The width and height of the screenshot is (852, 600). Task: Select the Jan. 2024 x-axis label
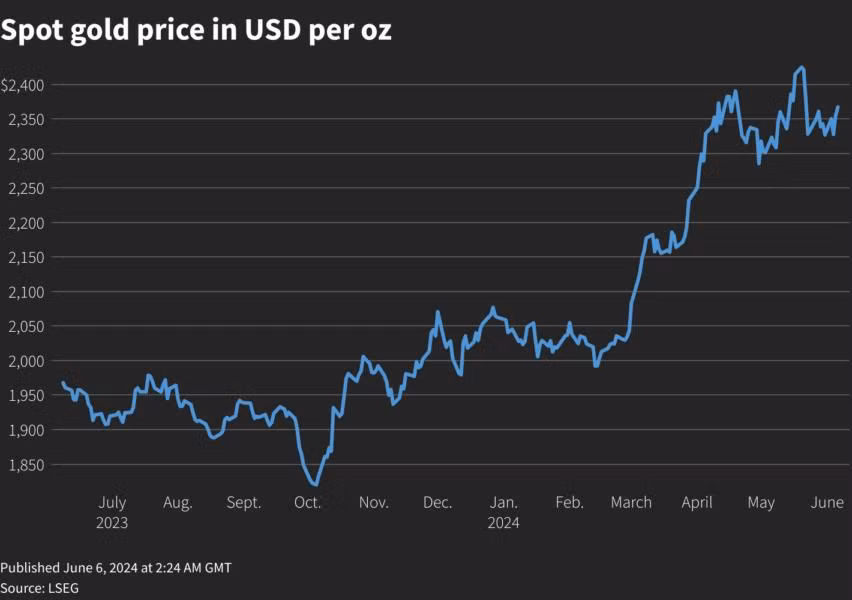pyautogui.click(x=503, y=512)
